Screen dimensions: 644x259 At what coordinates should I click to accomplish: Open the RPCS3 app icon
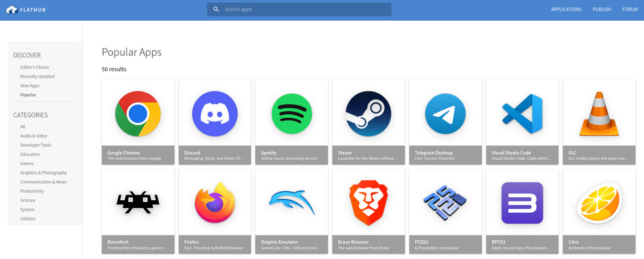[x=522, y=202]
